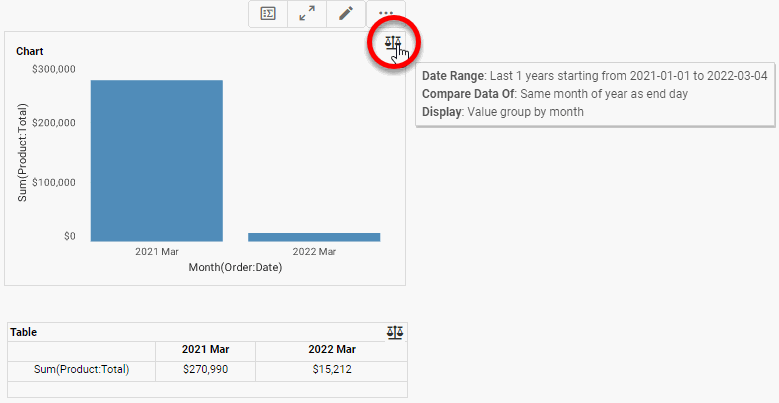
Task: Select the 2022 Mar table column header
Action: pos(331,350)
